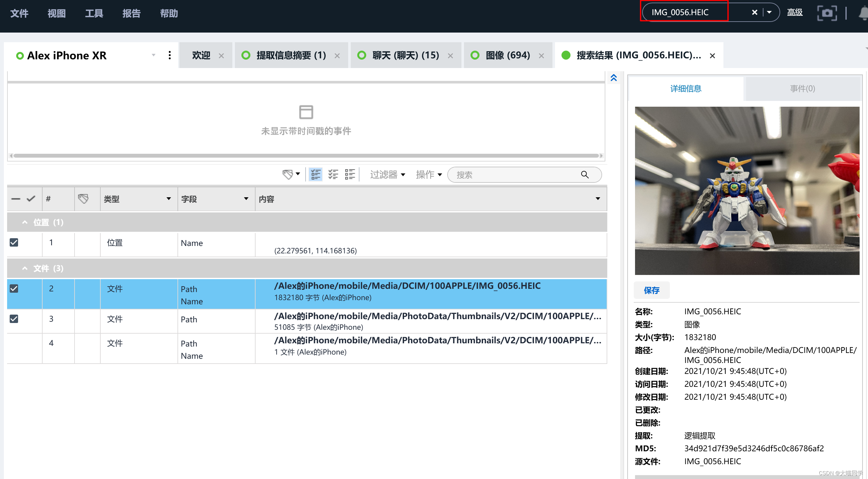Click the 高级 advanced search link
868x479 pixels.
coord(794,13)
